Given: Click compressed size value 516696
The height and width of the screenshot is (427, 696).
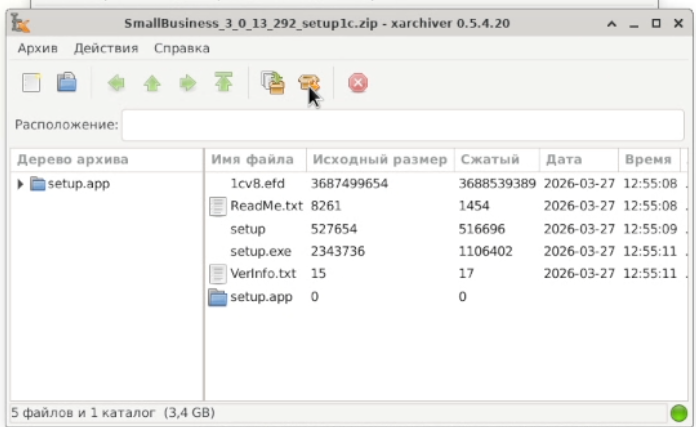Looking at the screenshot, I should click(482, 229).
